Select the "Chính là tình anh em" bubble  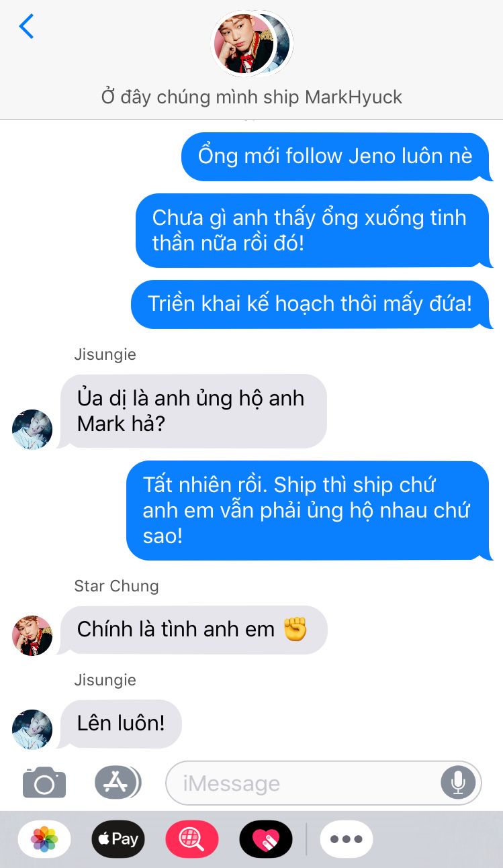pos(193,630)
